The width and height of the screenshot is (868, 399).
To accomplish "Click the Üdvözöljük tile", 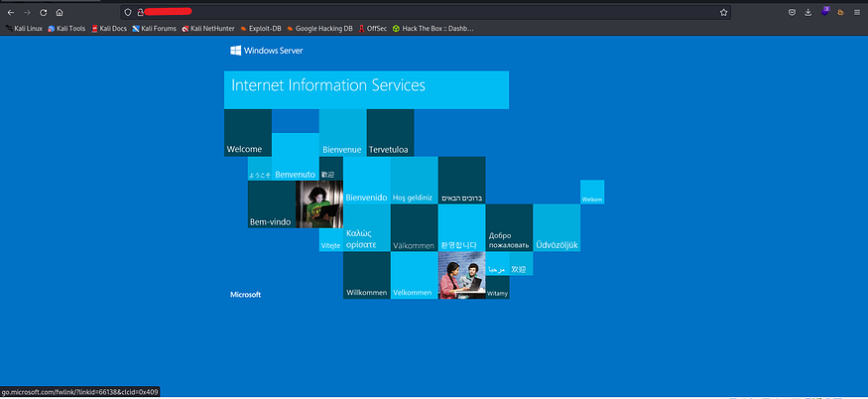I will point(557,228).
